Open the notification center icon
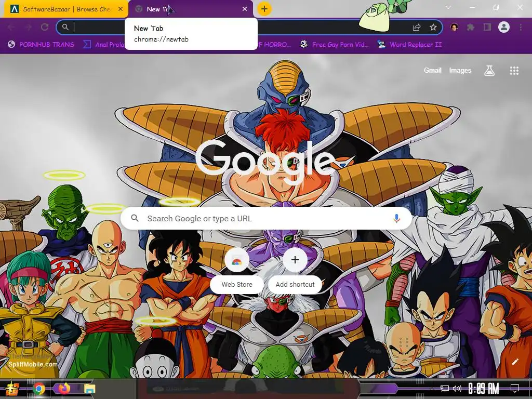532x399 pixels. (515, 389)
